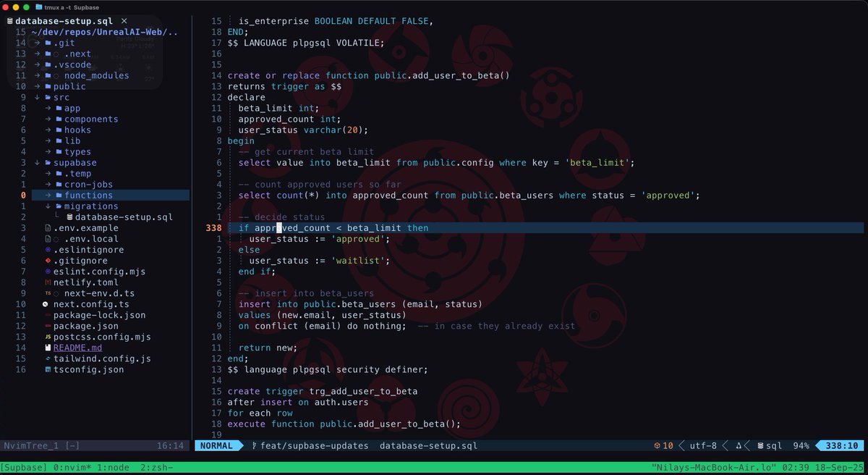Click the NORMAL mode indicator
868x475 pixels.
(x=216, y=446)
